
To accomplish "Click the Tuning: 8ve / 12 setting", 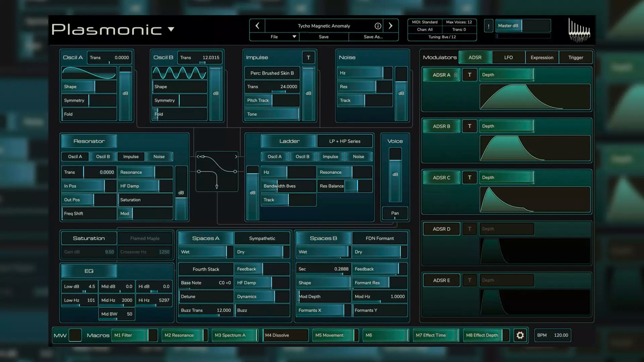I will 442,37.
